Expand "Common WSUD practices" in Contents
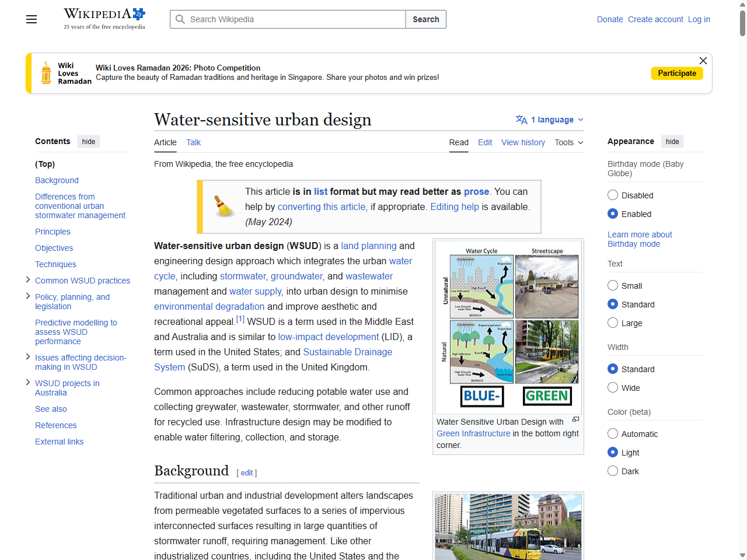Image resolution: width=747 pixels, height=560 pixels. pyautogui.click(x=27, y=279)
